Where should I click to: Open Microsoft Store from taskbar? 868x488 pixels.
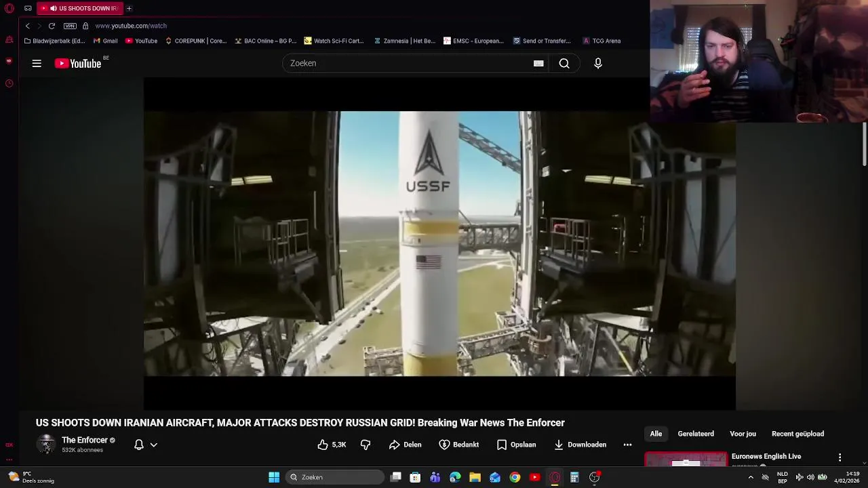pos(415,477)
